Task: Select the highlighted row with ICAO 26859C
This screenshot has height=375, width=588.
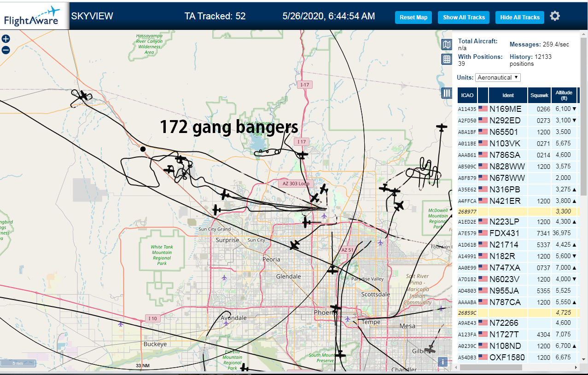Action: tap(518, 313)
